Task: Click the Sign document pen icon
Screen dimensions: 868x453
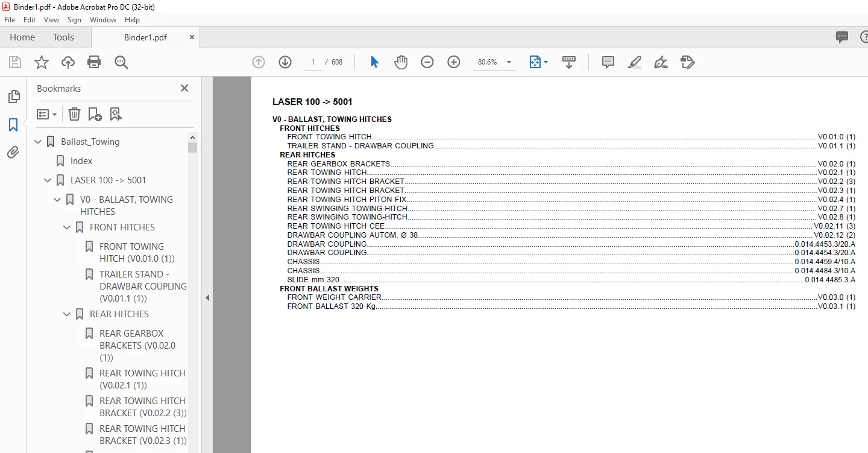Action: coord(661,62)
